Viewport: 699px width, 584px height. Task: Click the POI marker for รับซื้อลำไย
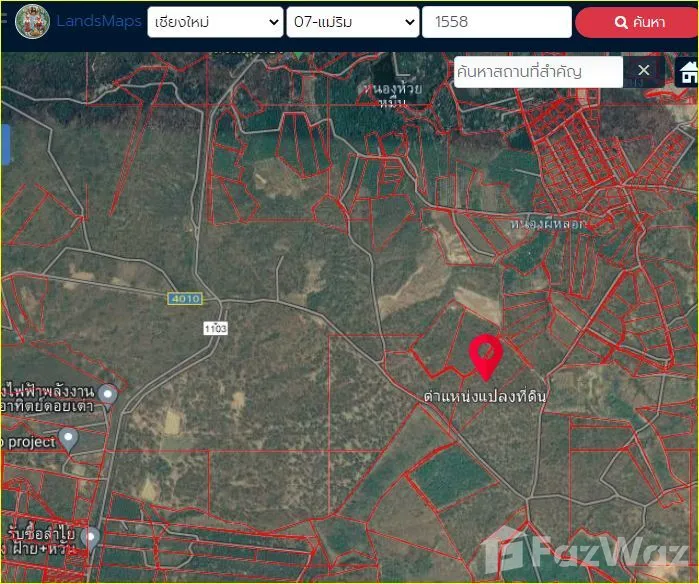coord(90,538)
